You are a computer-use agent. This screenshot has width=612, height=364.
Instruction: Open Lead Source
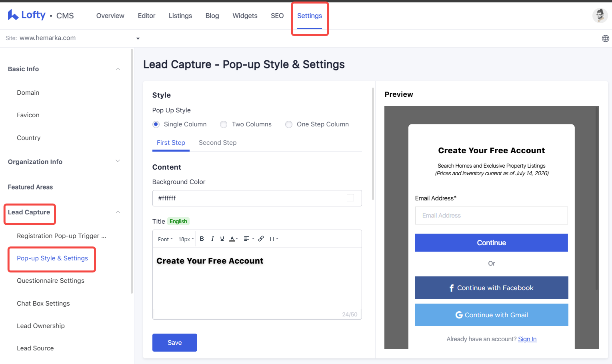pyautogui.click(x=35, y=348)
